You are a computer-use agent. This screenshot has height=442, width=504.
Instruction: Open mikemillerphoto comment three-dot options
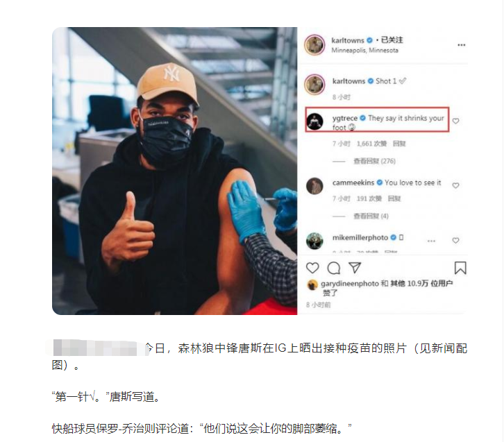coord(431,241)
